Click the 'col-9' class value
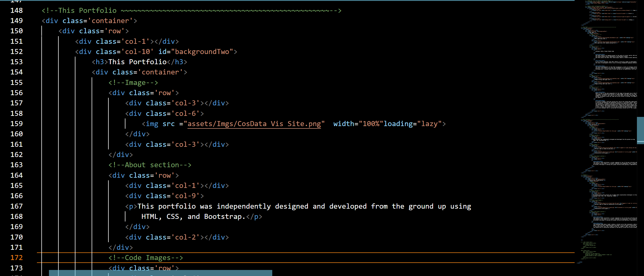The height and width of the screenshot is (276, 644). point(185,196)
